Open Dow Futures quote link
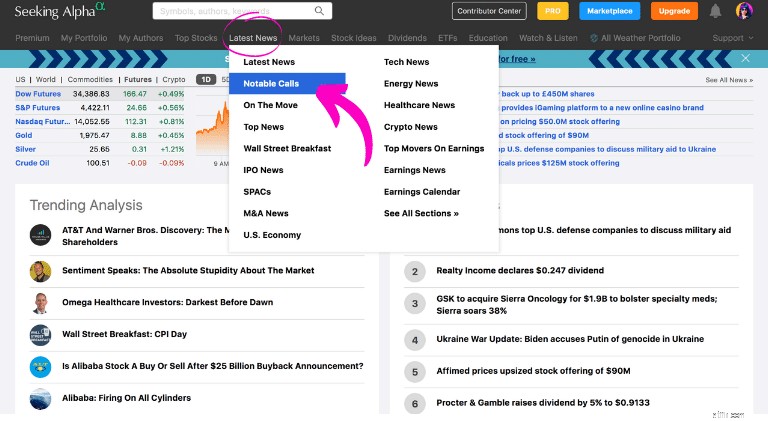Screen dimensions: 768x421 pos(38,94)
